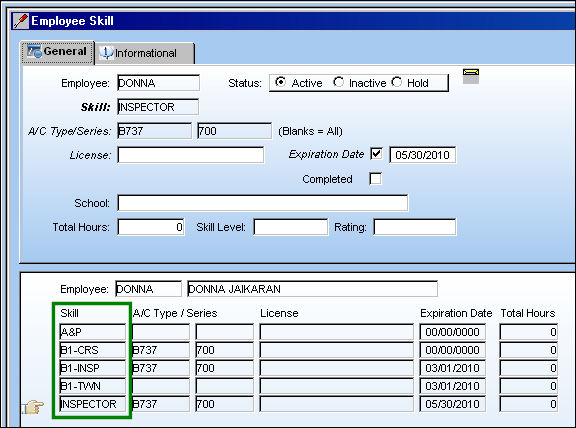This screenshot has height=428, width=576.
Task: Select the Active status radio button
Action: [280, 82]
